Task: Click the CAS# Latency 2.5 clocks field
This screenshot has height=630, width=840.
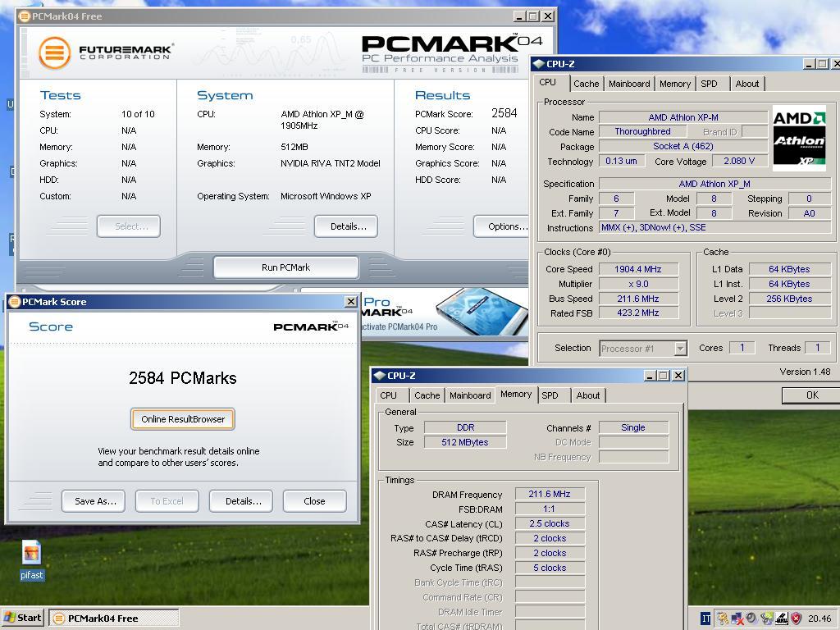Action: 550,523
